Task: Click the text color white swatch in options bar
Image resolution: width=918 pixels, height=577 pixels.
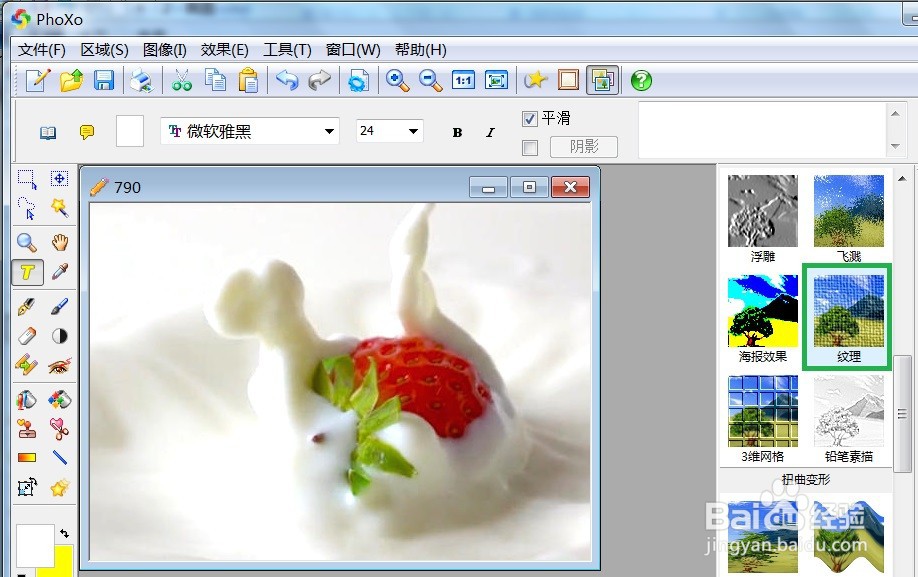Action: point(130,131)
